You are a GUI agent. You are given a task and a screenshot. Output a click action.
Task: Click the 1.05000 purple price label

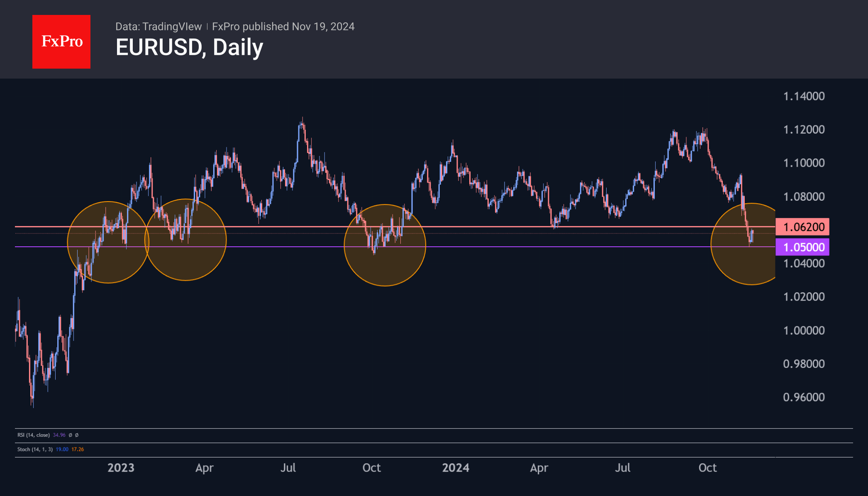[802, 247]
